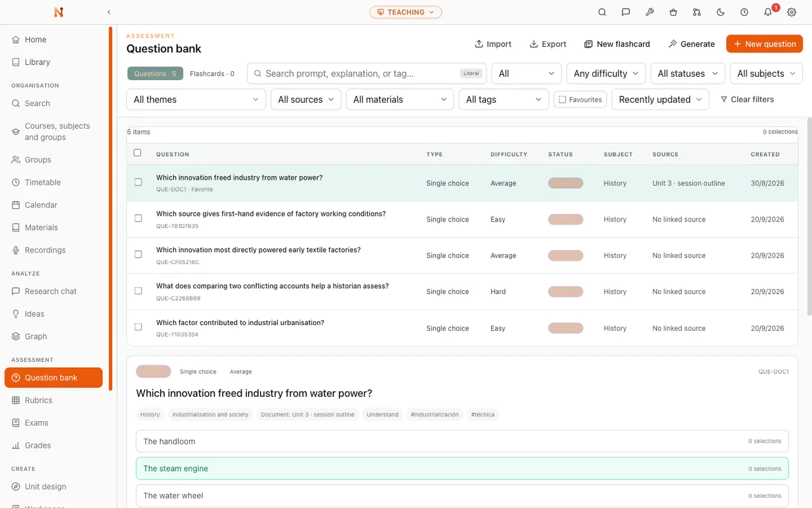Open the wrench tools icon
Viewport: 812px width, 508px height.
[x=650, y=12]
